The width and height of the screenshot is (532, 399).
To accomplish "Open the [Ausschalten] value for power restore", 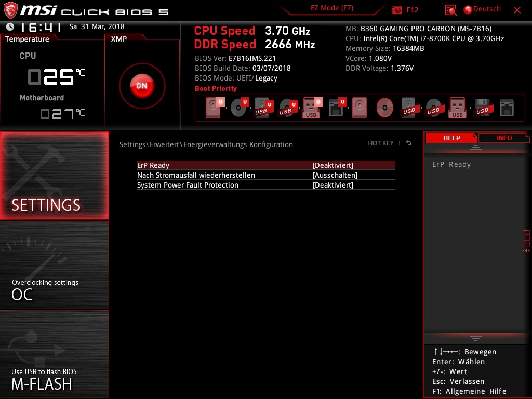I will 335,175.
